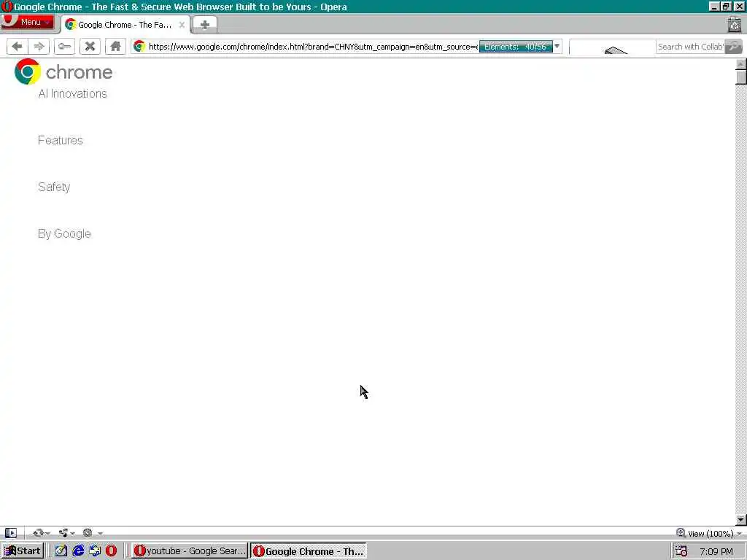This screenshot has height=560, width=747.
Task: Switch to Google Chrome taskbar window button
Action: pyautogui.click(x=309, y=551)
